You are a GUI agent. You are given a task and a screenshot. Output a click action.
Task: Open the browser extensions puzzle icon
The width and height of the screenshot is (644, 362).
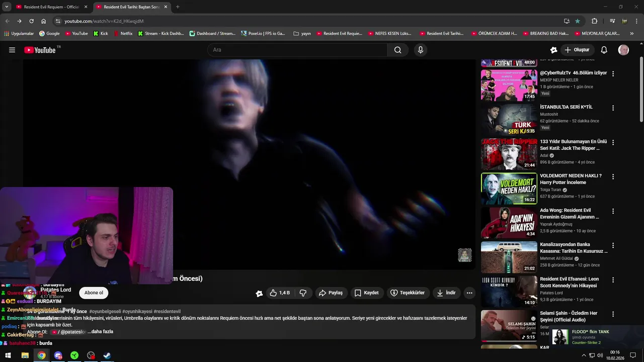595,21
